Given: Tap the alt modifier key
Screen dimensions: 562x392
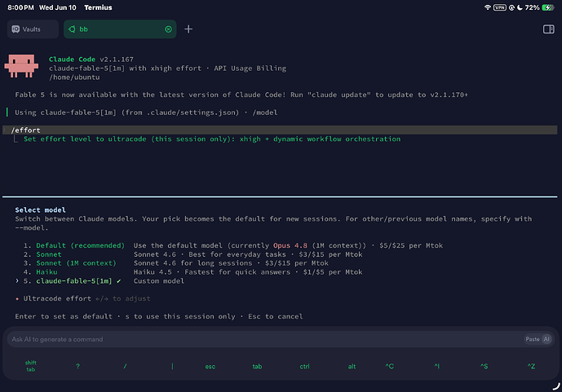Looking at the screenshot, I should tap(352, 367).
